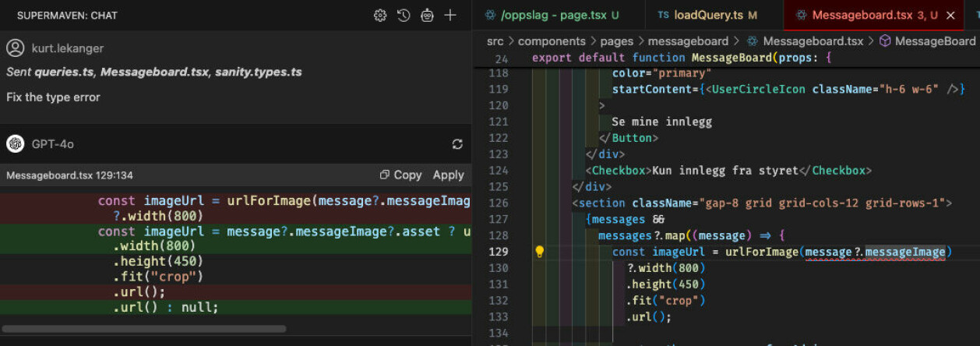The height and width of the screenshot is (346, 980).
Task: Click the lightbulb code action on line 129
Action: tap(539, 252)
